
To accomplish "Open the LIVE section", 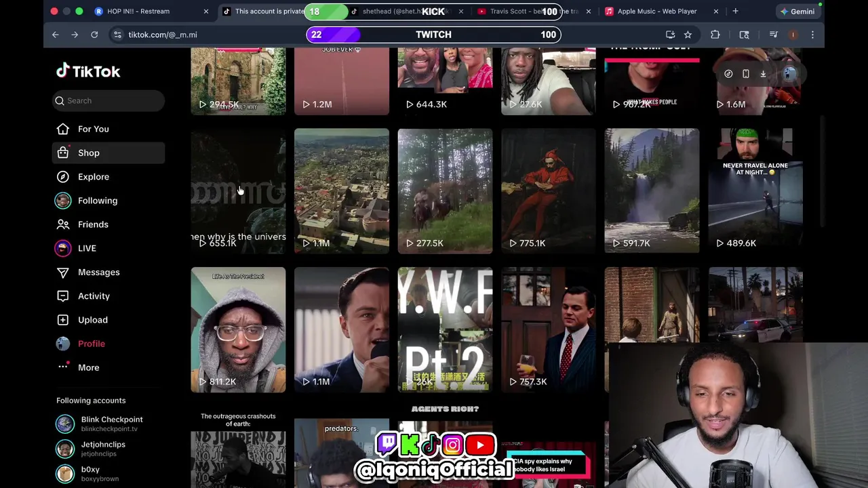I will click(87, 248).
